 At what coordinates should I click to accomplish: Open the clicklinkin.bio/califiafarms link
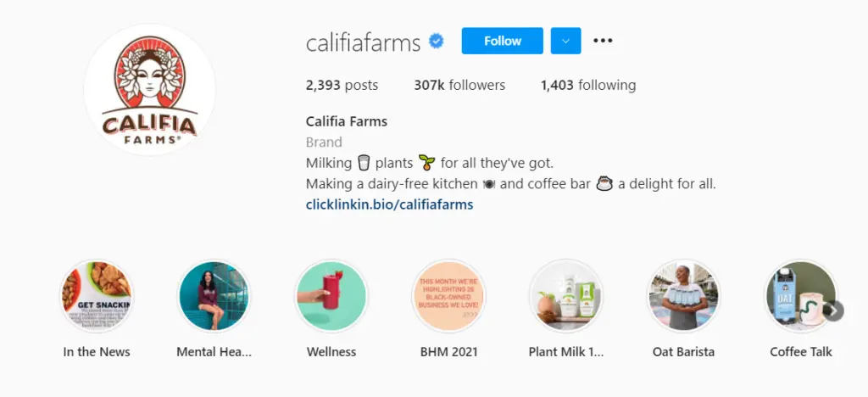tap(389, 204)
